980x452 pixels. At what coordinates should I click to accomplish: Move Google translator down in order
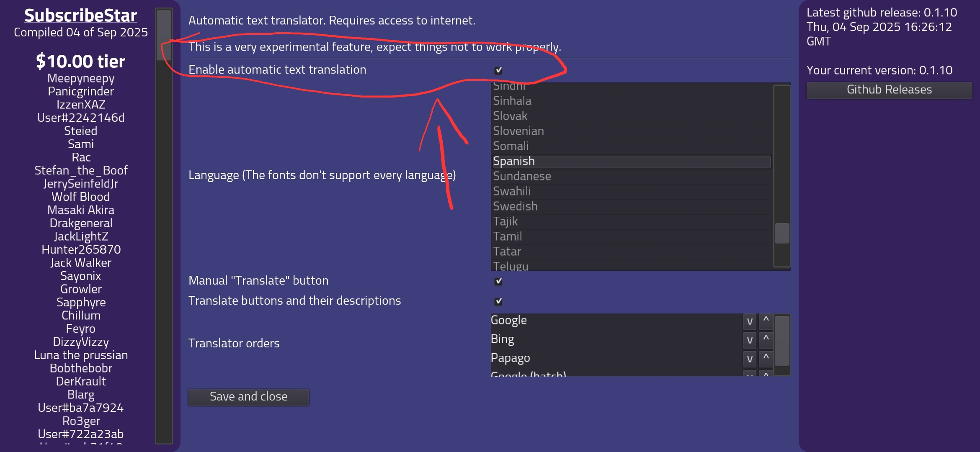click(750, 321)
